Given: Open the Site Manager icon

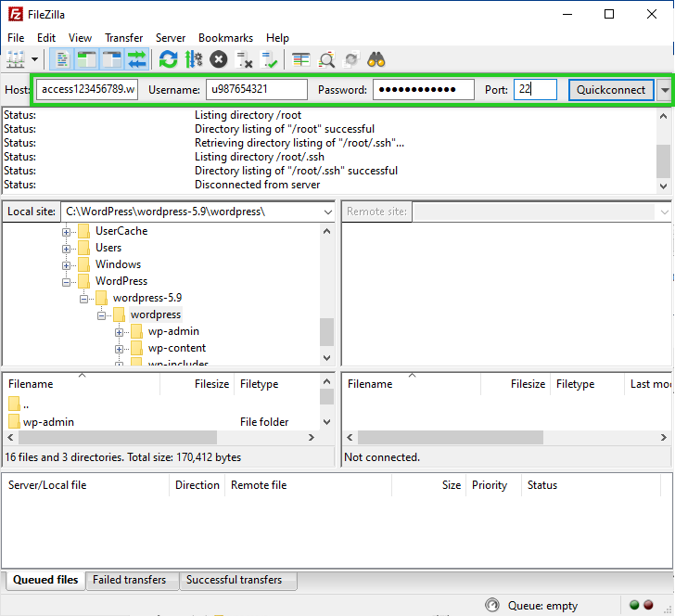Looking at the screenshot, I should 14,60.
